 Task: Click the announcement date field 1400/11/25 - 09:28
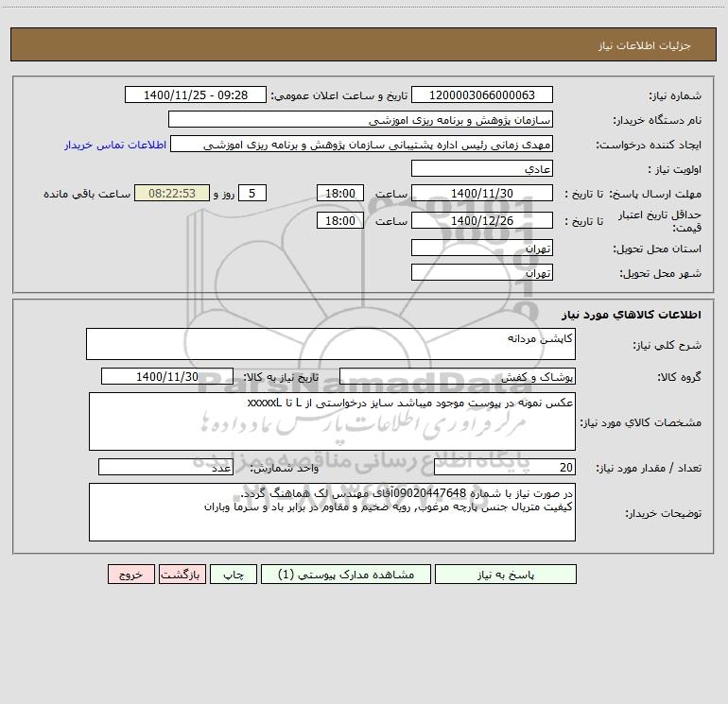point(196,94)
